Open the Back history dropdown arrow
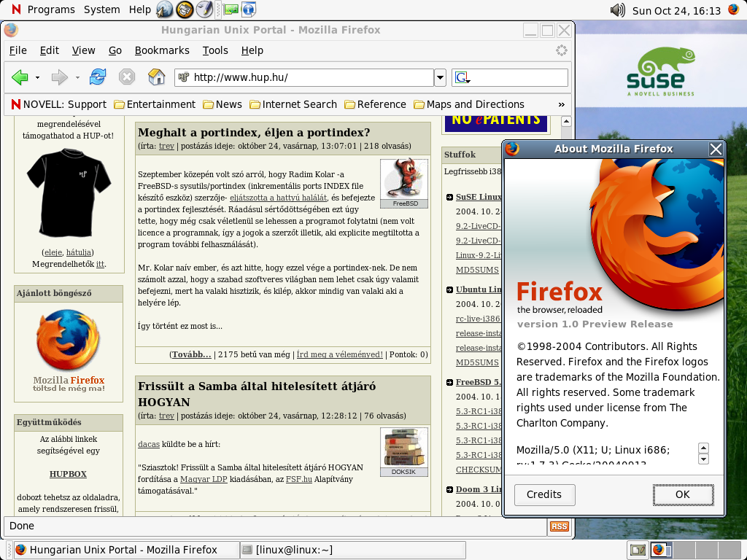The width and height of the screenshot is (747, 560). [37, 77]
